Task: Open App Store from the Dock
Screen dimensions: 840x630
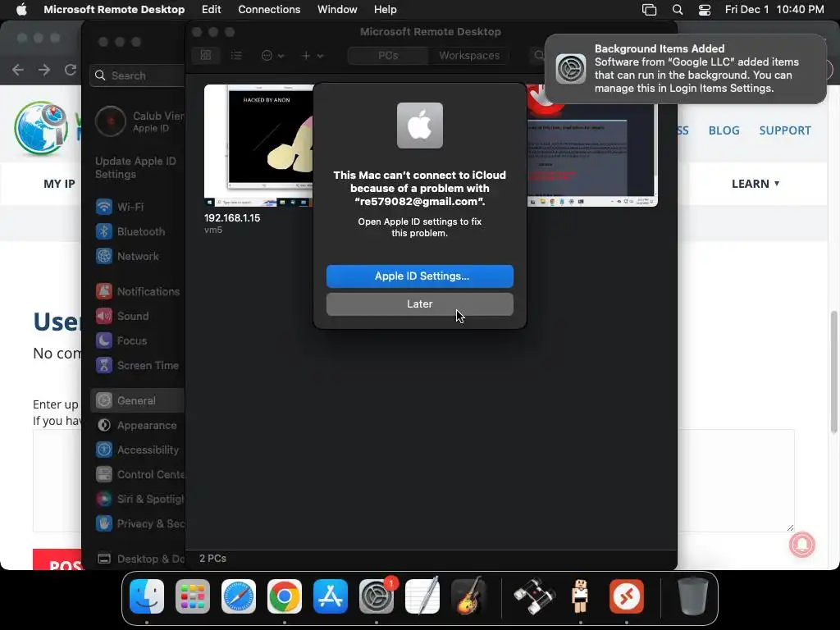Action: [x=331, y=596]
